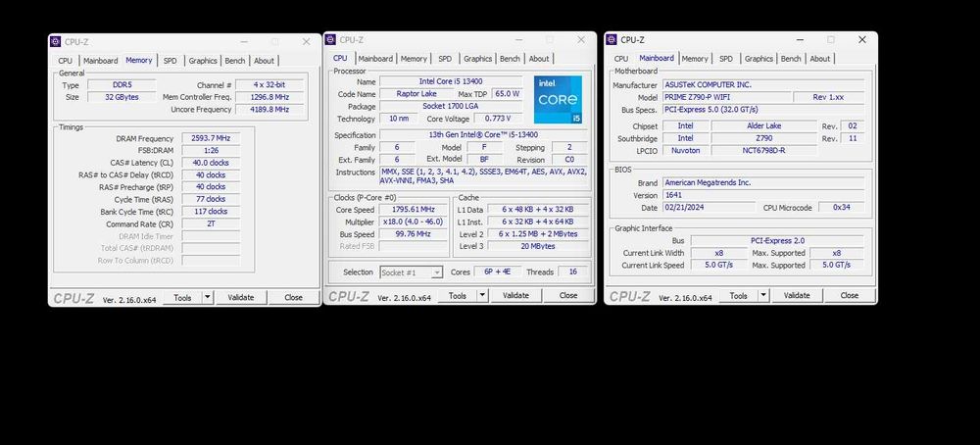Image resolution: width=980 pixels, height=445 pixels.
Task: Open the CPU tab in the Memory window
Action: tap(65, 61)
